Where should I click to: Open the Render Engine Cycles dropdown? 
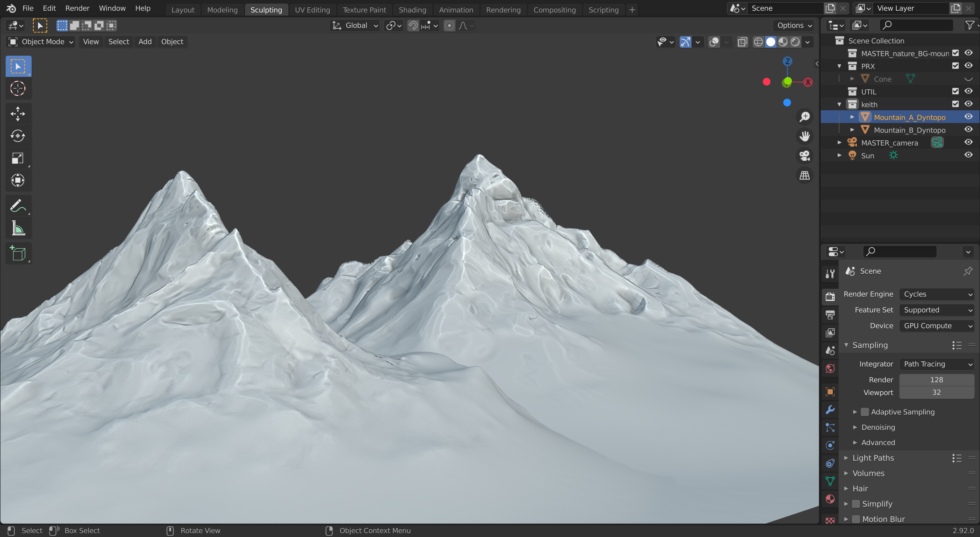pos(937,294)
